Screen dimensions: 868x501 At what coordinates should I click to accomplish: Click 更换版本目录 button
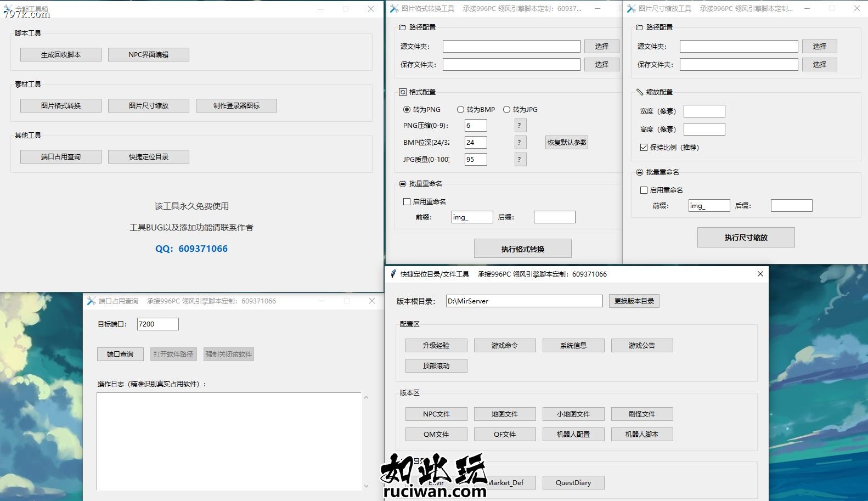[634, 301]
